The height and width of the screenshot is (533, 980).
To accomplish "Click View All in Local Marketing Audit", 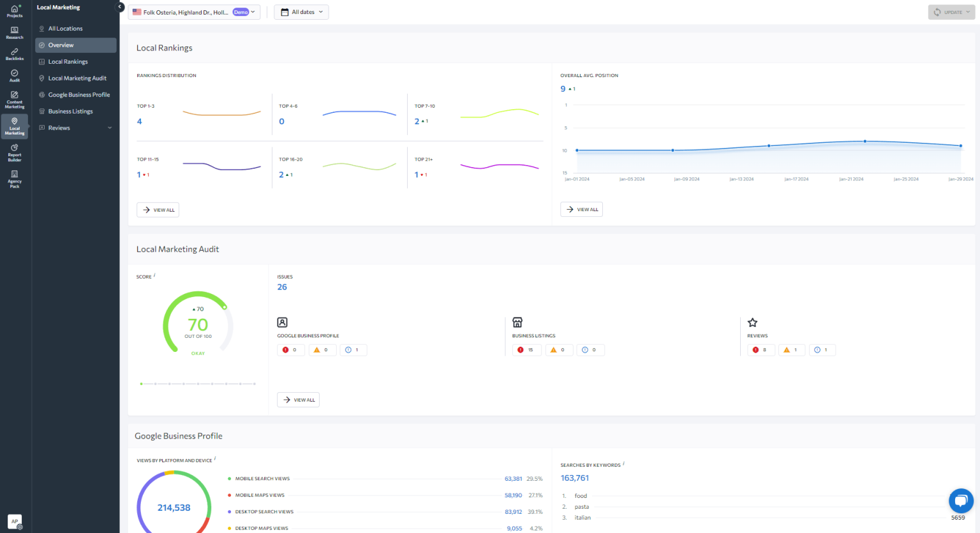I will pos(298,400).
